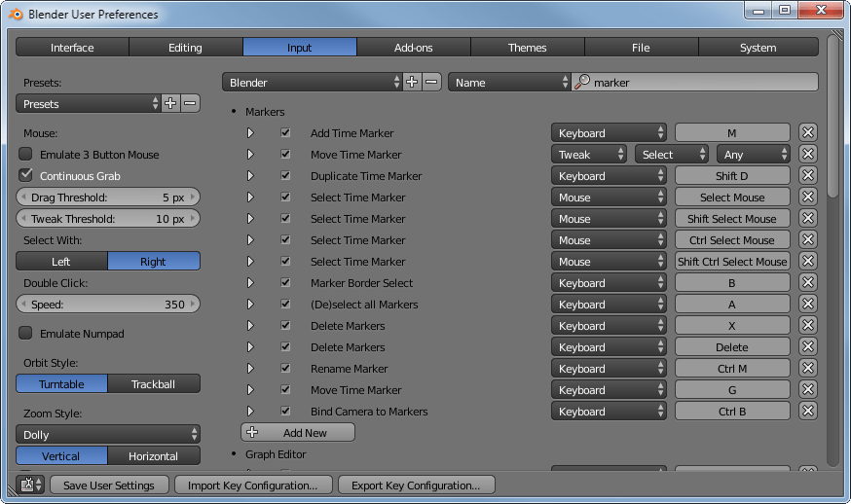The width and height of the screenshot is (851, 504).
Task: Choose Horizontal zoom direction
Action: 154,456
